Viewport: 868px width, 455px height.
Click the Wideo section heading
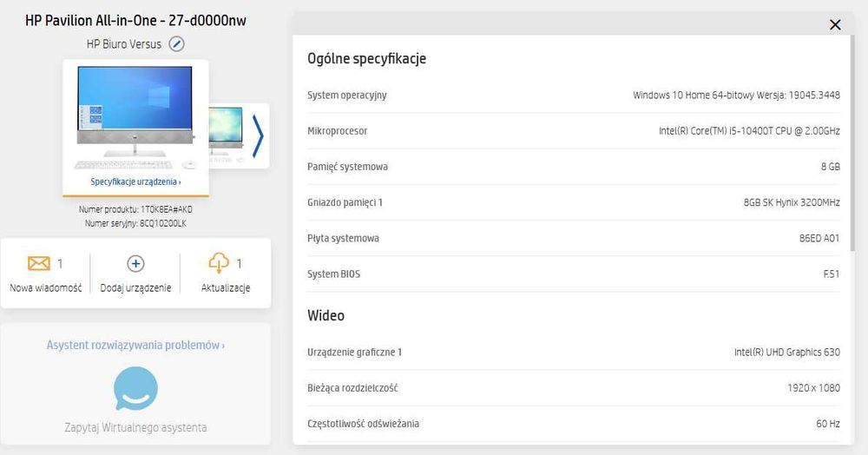326,315
